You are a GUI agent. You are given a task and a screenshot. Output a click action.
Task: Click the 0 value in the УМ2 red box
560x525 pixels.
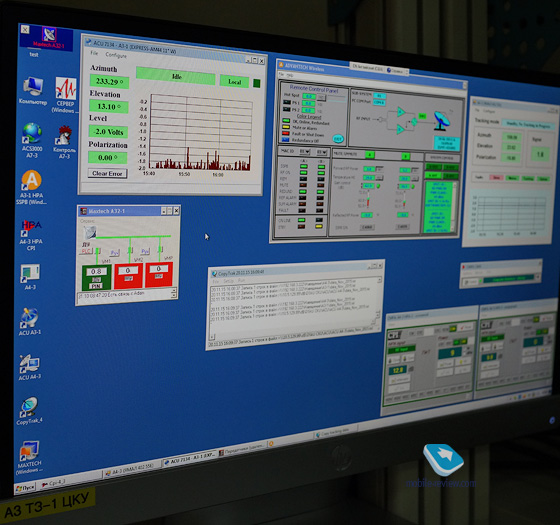click(x=128, y=270)
